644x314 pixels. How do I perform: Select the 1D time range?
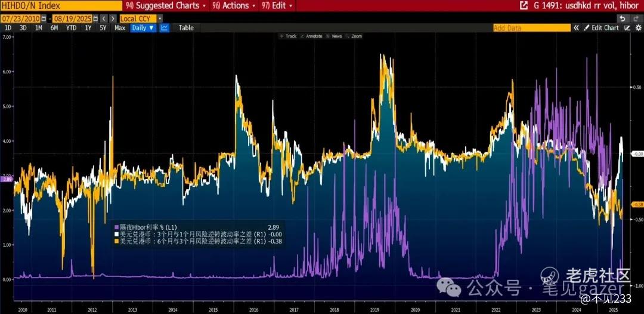pyautogui.click(x=8, y=27)
